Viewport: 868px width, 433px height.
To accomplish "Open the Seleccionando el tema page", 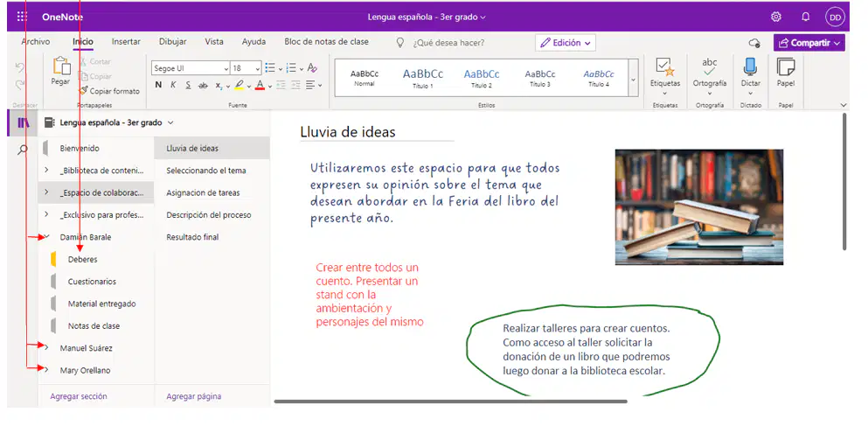I will [x=206, y=171].
